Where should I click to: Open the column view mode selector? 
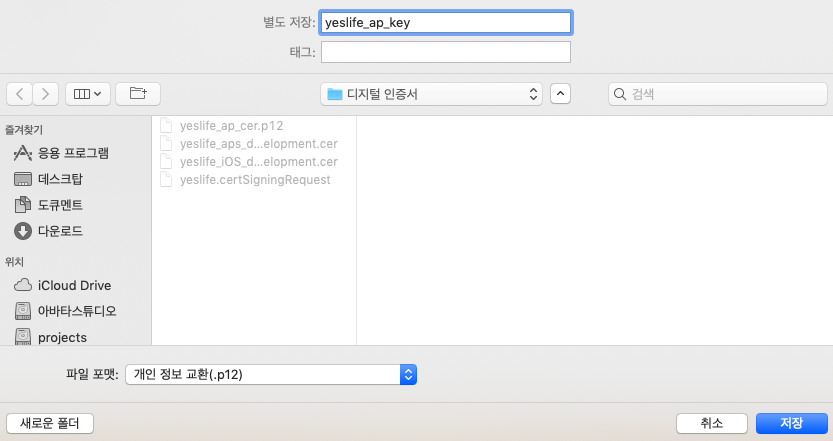click(x=88, y=94)
